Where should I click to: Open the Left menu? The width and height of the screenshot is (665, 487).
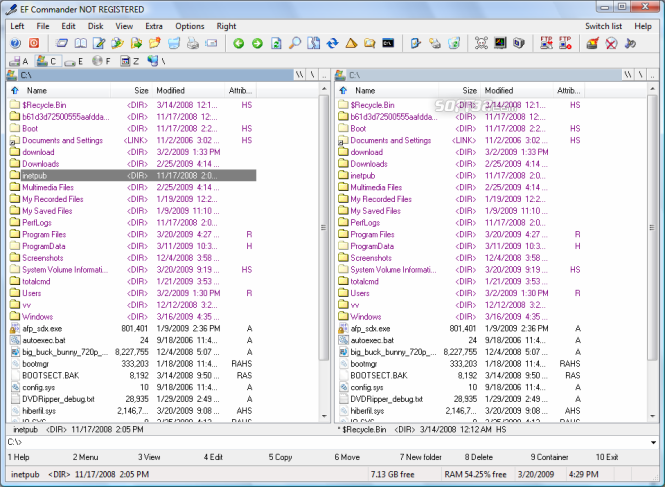pyautogui.click(x=17, y=26)
